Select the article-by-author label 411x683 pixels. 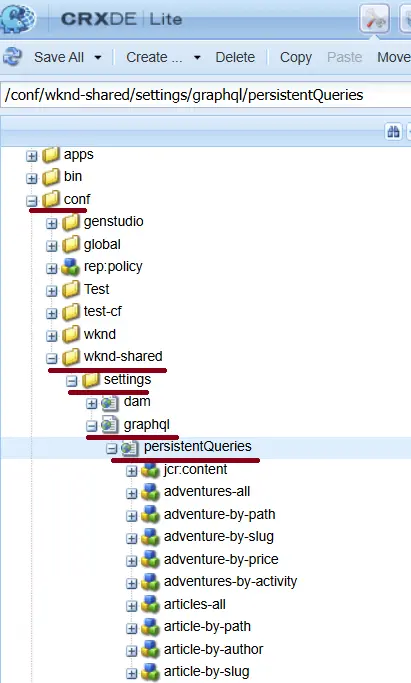(x=213, y=649)
